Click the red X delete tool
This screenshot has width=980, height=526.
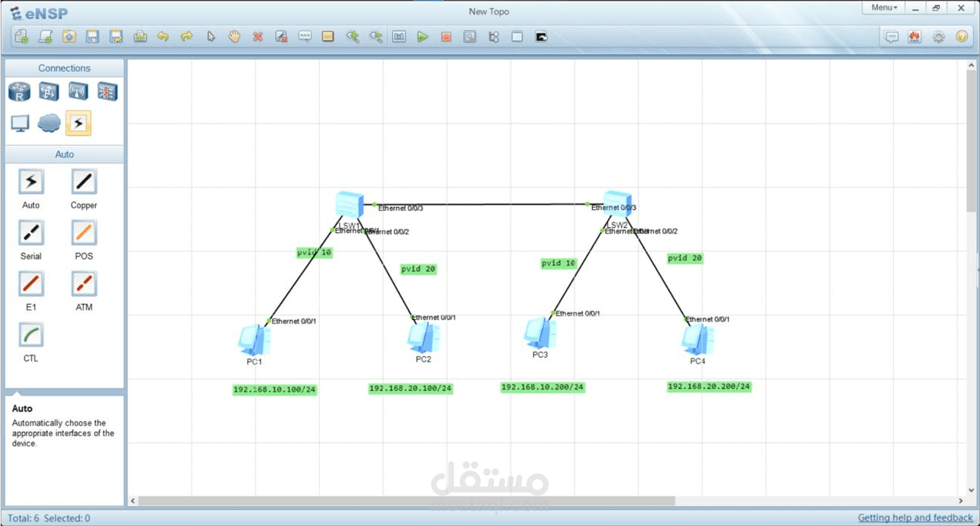pyautogui.click(x=258, y=37)
